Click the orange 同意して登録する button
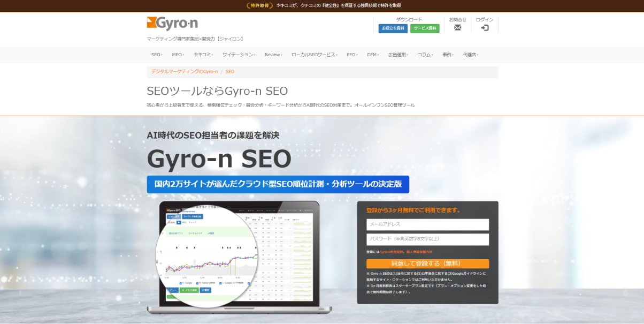This screenshot has height=324, width=644. pos(427,263)
